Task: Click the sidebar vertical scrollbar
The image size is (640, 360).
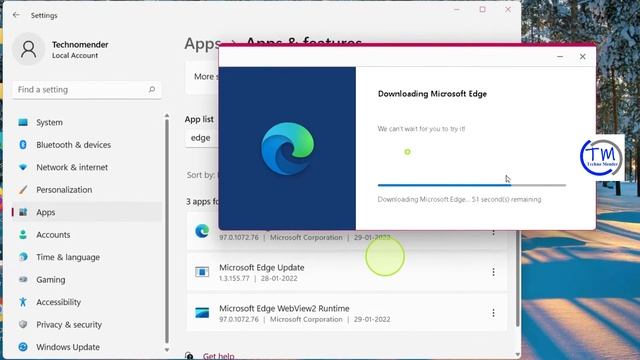Action: click(167, 231)
